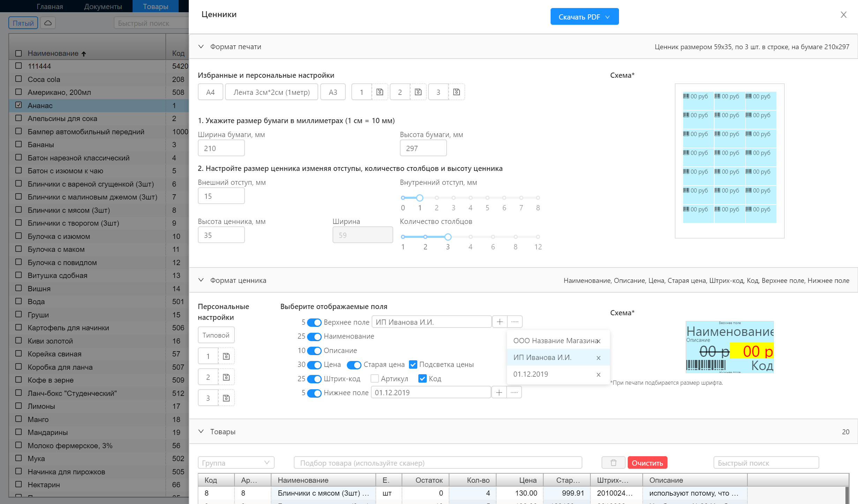Save label format to personal slot 2
This screenshot has height=504, width=858.
pyautogui.click(x=226, y=377)
